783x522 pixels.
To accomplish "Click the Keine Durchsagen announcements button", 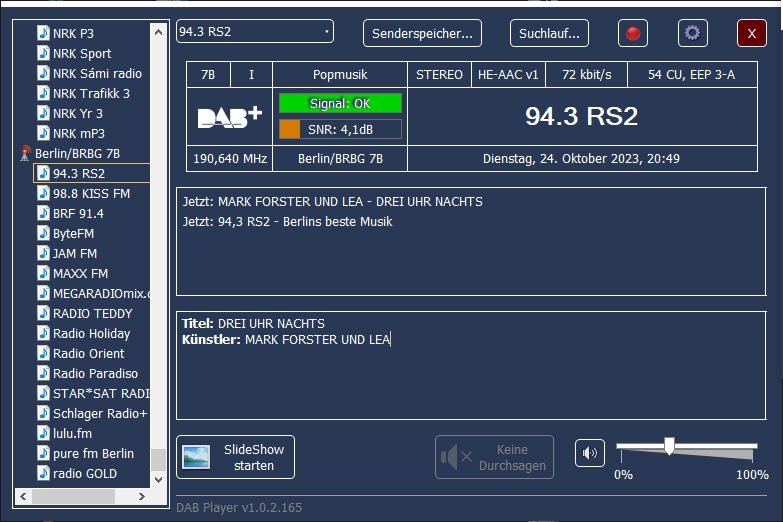I will [494, 457].
